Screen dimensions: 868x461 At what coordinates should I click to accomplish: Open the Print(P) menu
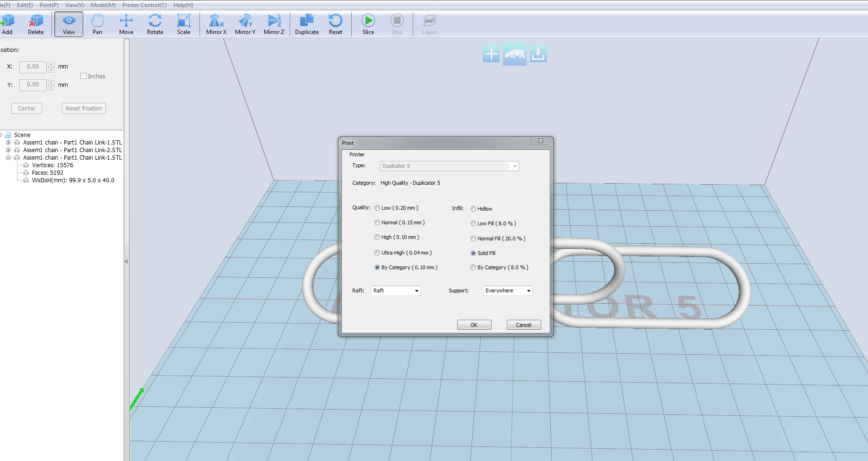coord(49,5)
